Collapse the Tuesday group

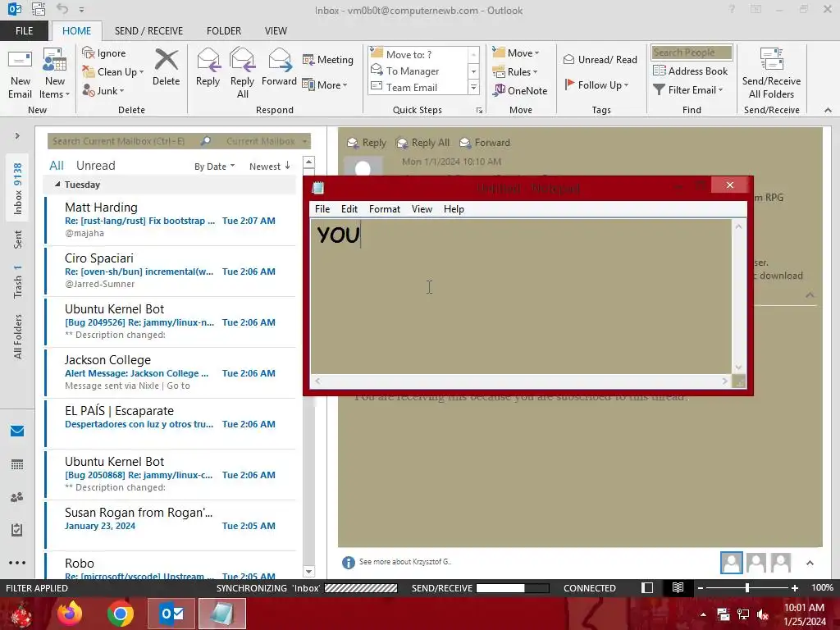coord(57,185)
